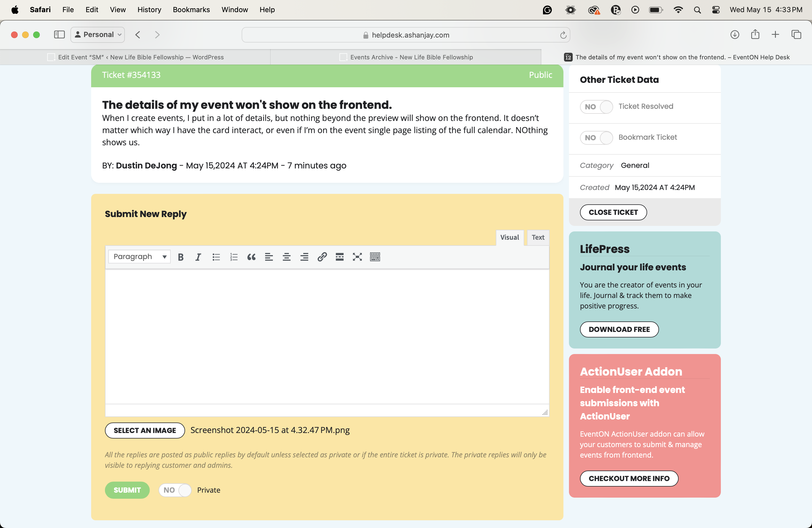Enable the Private reply switch
This screenshot has height=528, width=812.
(x=175, y=490)
